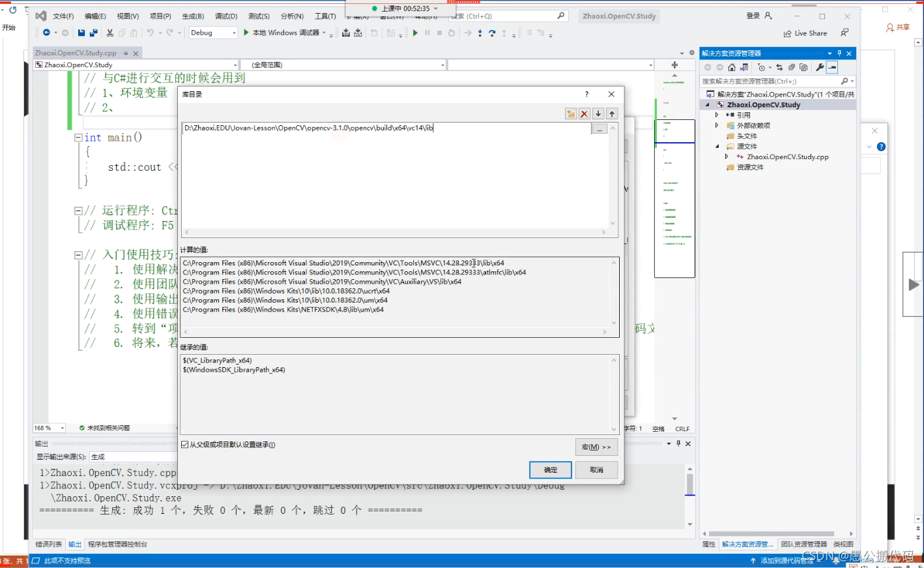
Task: Close the Zhaoxi.OpenCV.Study.cpp tab
Action: [136, 53]
